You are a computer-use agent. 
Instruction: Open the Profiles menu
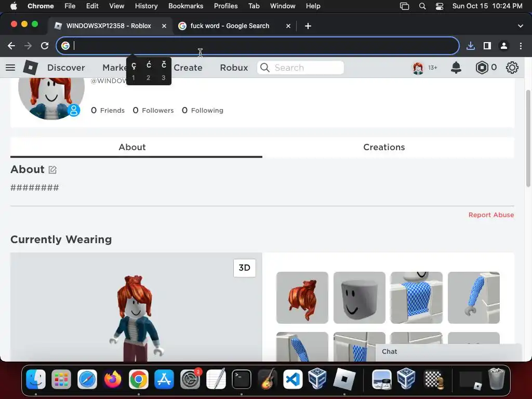(225, 6)
